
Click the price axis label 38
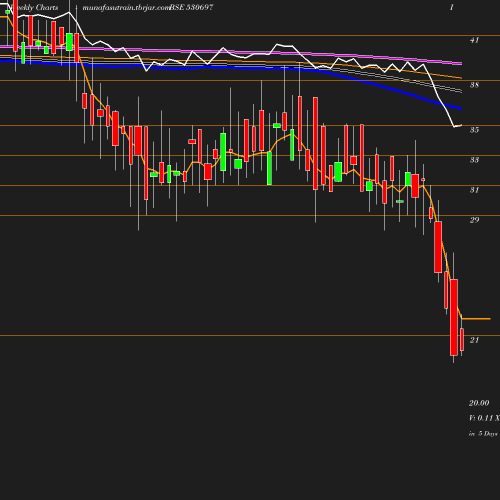(x=474, y=85)
